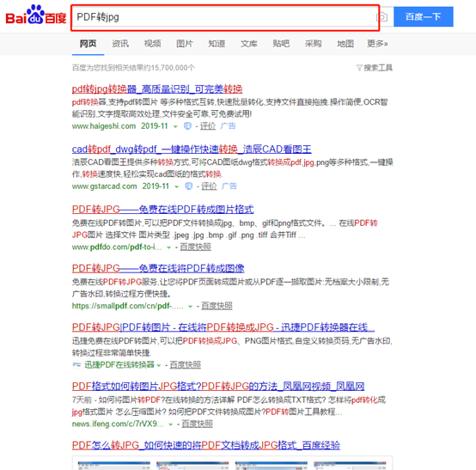Click the 迅捷PDF在线转换器 source name
This screenshot has width=476, height=470.
(119, 365)
